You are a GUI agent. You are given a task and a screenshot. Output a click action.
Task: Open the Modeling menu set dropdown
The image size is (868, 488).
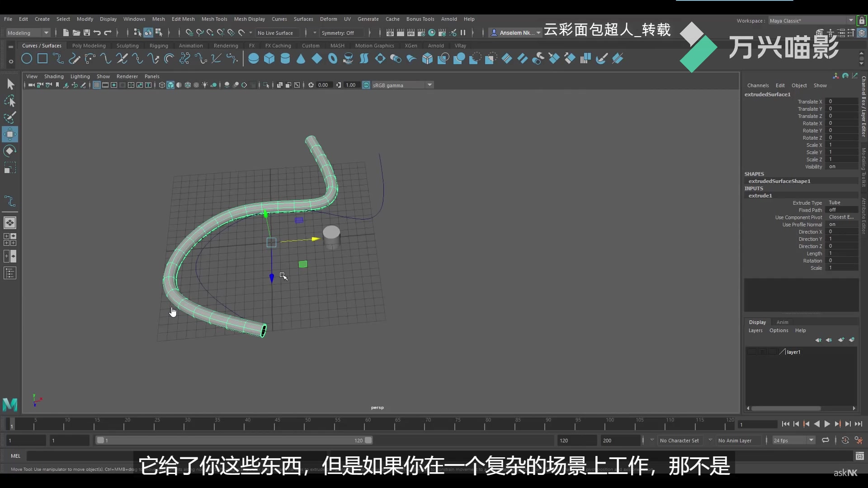47,33
